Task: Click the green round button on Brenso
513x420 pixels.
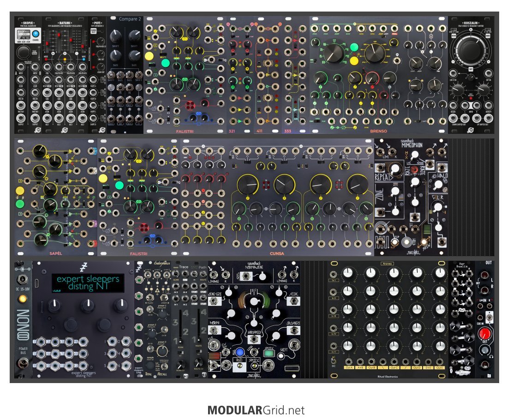Action: click(x=354, y=47)
